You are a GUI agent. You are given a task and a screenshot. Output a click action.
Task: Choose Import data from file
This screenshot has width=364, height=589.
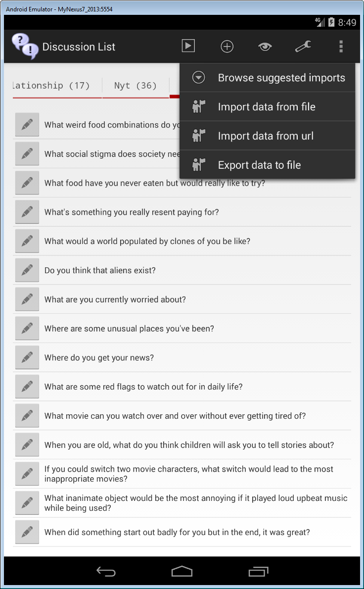click(x=268, y=107)
